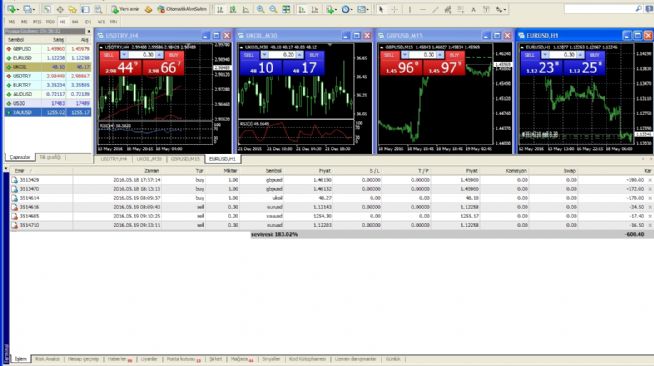Toggle candlestick chart display mode
The width and height of the screenshot is (654, 366).
pyautogui.click(x=233, y=9)
